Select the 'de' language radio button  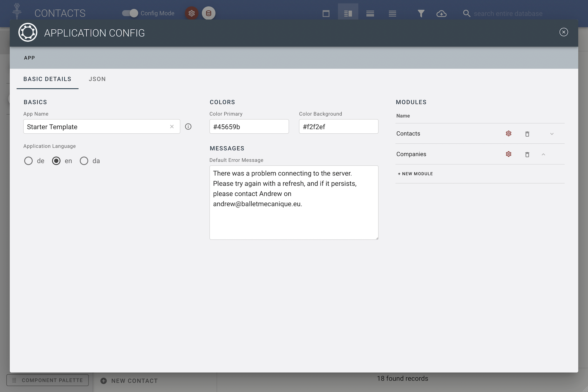tap(29, 161)
